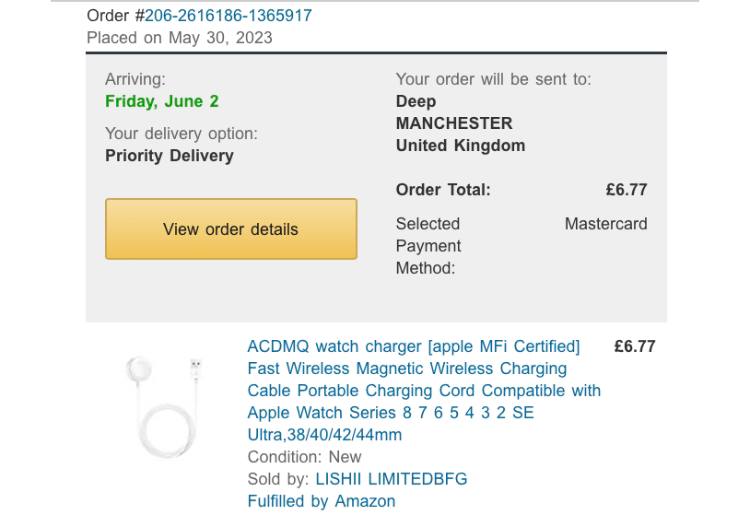
Task: Click the Condition: New text
Action: coord(305,457)
